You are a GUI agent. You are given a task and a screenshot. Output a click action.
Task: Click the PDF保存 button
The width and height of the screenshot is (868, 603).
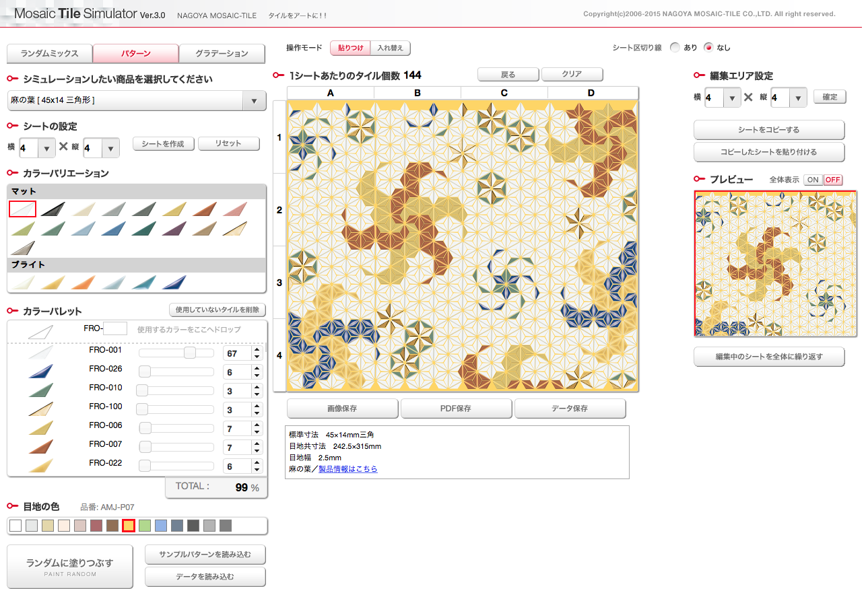point(455,409)
